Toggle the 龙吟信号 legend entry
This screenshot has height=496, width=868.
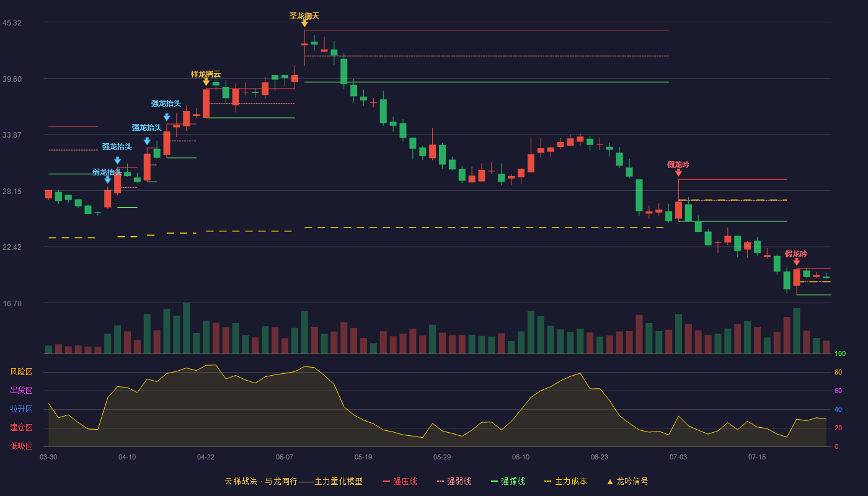[x=627, y=481]
